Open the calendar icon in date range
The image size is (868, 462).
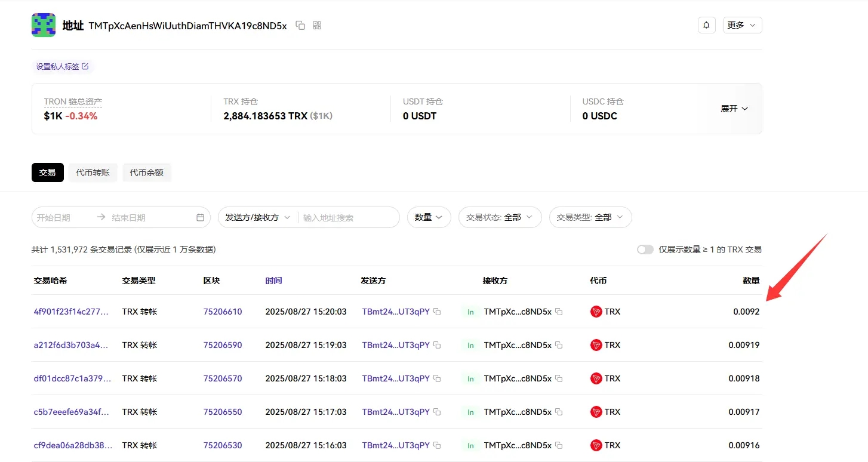point(201,218)
